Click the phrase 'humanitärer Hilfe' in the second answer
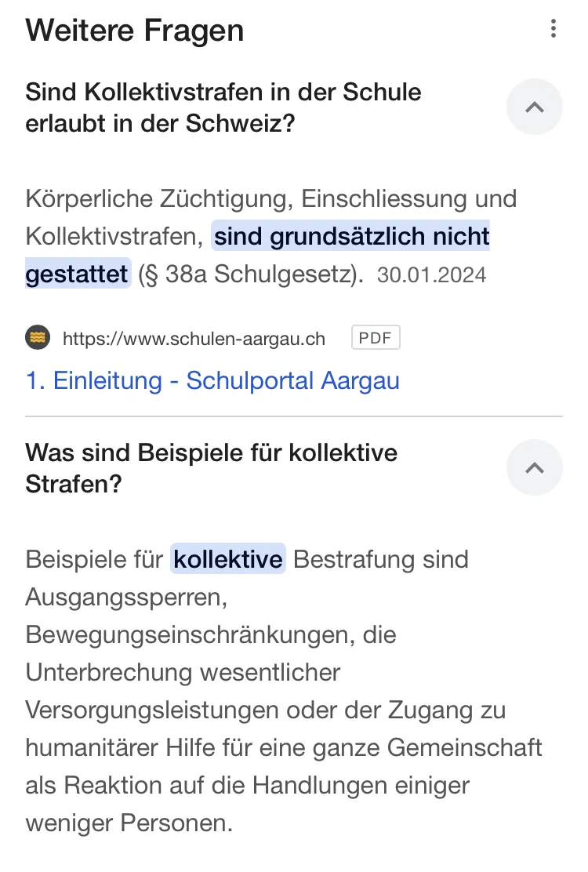 [x=120, y=748]
